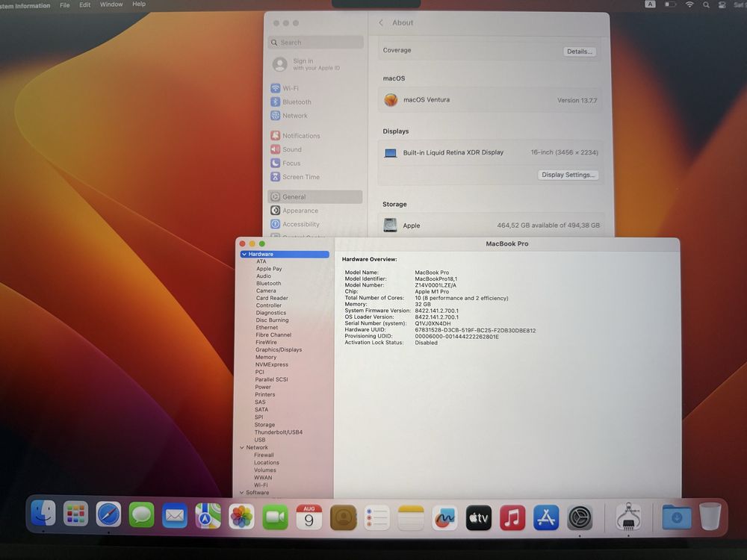Screen dimensions: 747x560
Task: Click the macOS Ventura version row
Action: 490,100
